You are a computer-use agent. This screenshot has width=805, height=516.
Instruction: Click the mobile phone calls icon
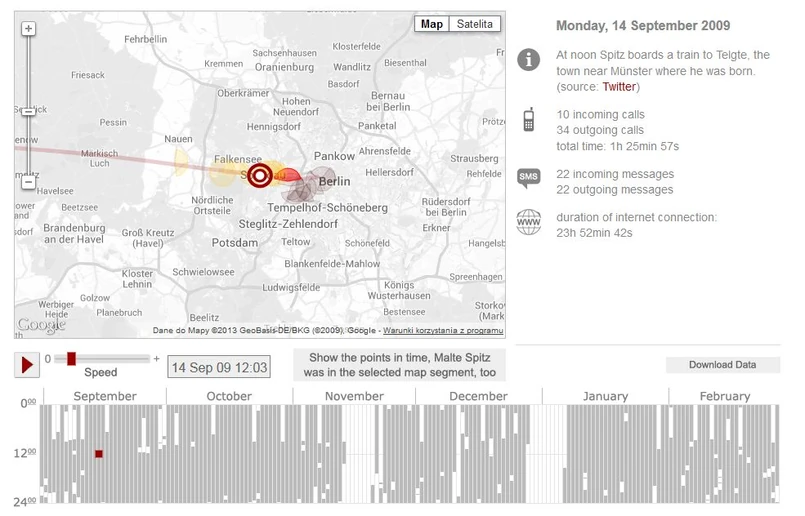click(528, 120)
